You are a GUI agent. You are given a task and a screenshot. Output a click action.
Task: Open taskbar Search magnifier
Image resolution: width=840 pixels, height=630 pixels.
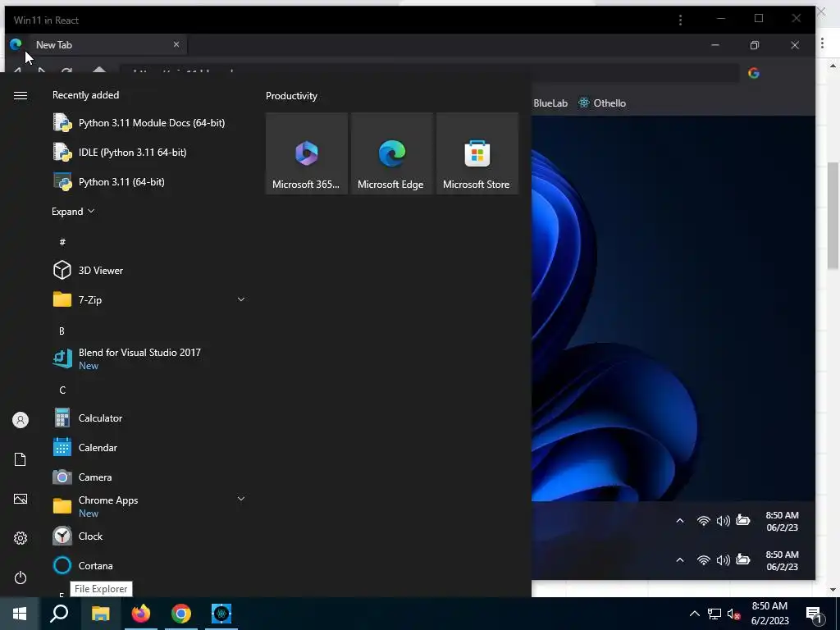tap(59, 614)
